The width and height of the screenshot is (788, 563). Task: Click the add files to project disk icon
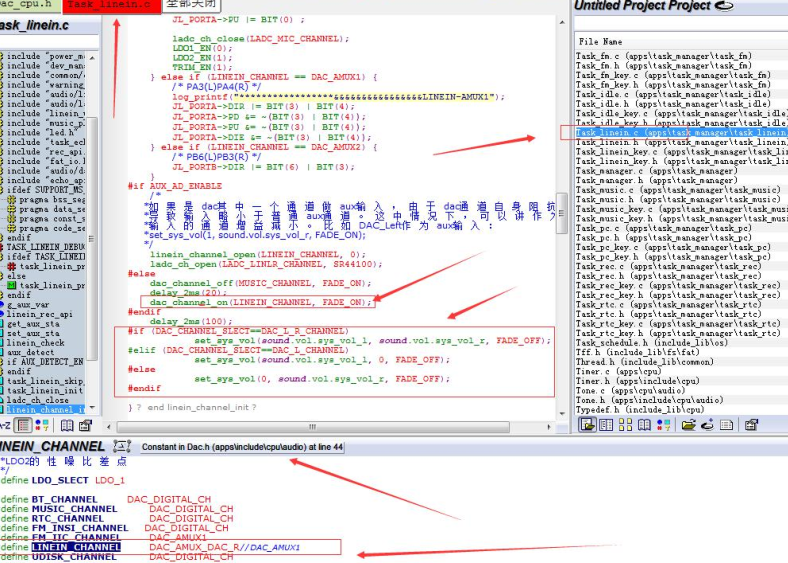[707, 425]
